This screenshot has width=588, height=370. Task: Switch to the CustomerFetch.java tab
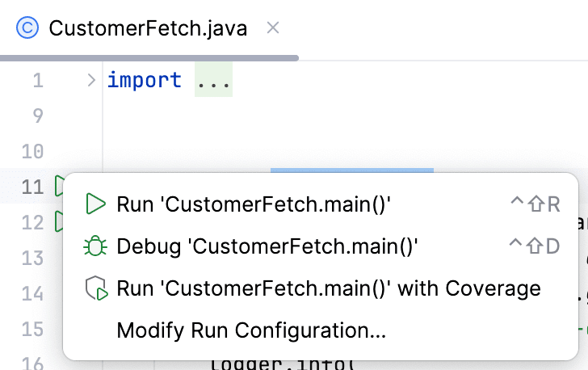[148, 28]
